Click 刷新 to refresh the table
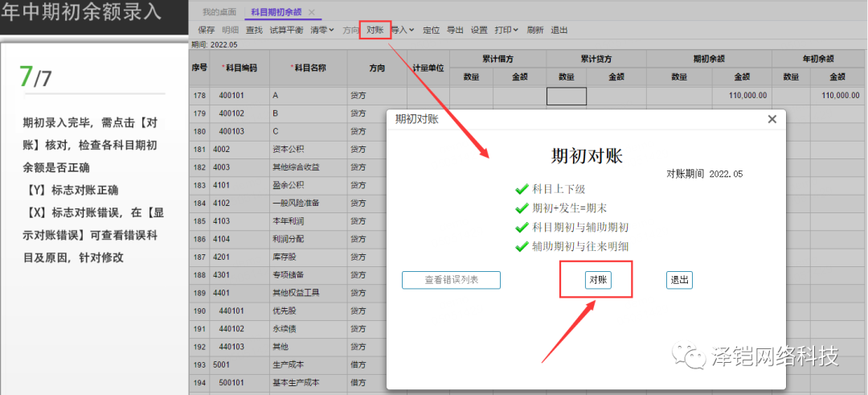 click(x=535, y=30)
